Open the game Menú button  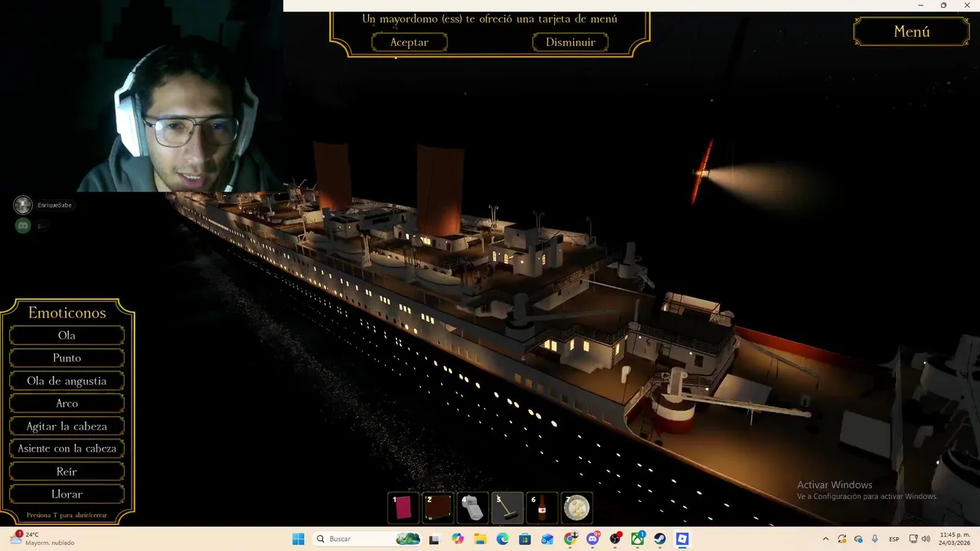coord(912,31)
